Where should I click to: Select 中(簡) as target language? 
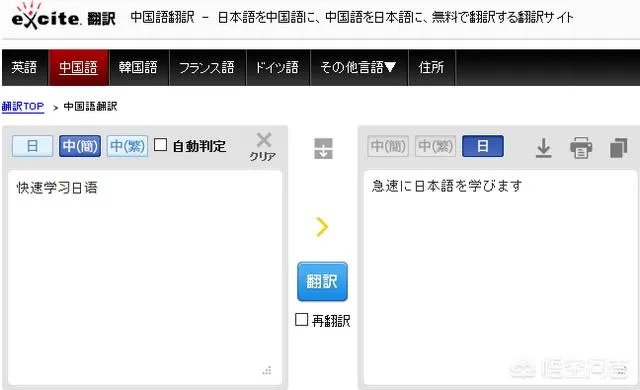pos(388,146)
